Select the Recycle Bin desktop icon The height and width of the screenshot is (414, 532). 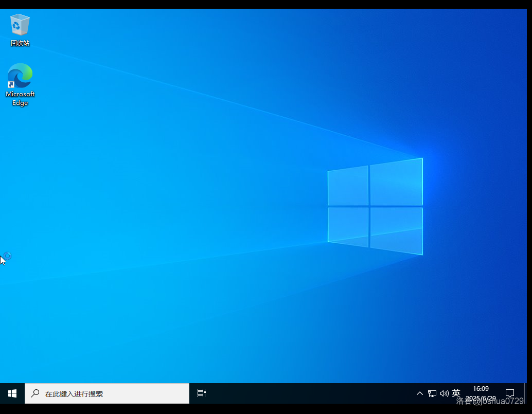(20, 30)
